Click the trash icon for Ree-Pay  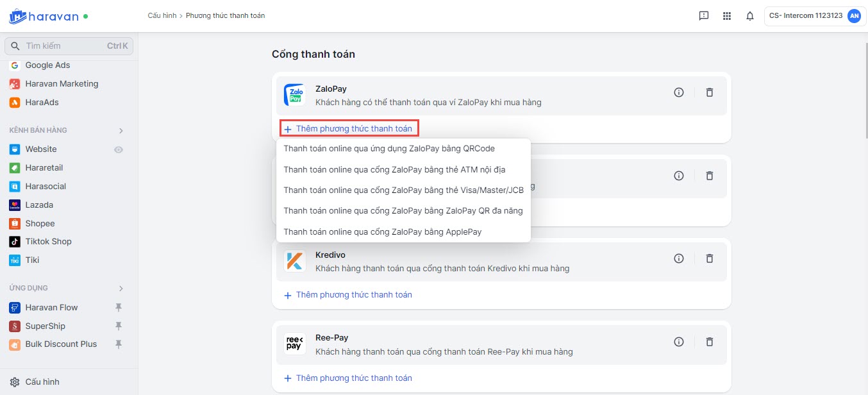point(709,342)
